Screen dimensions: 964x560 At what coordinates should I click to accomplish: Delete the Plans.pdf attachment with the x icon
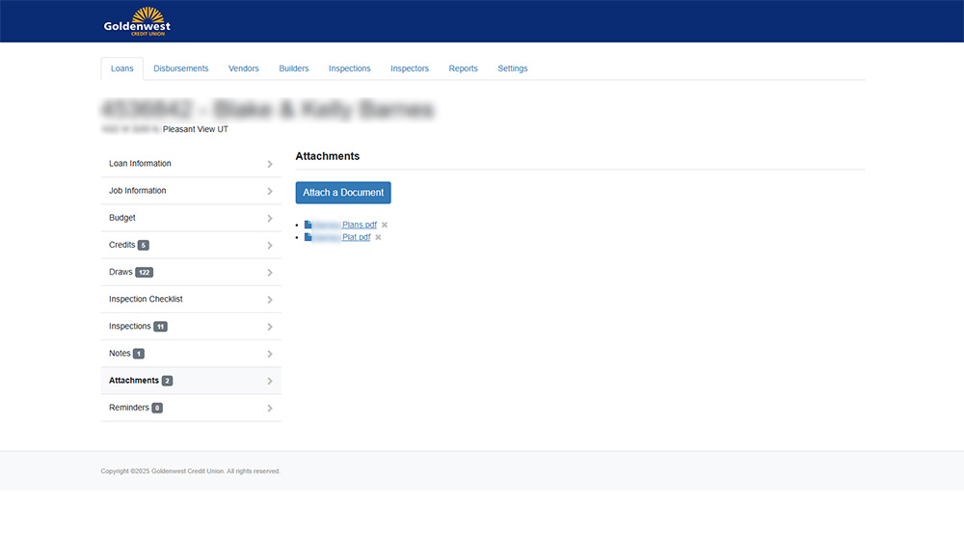pyautogui.click(x=385, y=225)
